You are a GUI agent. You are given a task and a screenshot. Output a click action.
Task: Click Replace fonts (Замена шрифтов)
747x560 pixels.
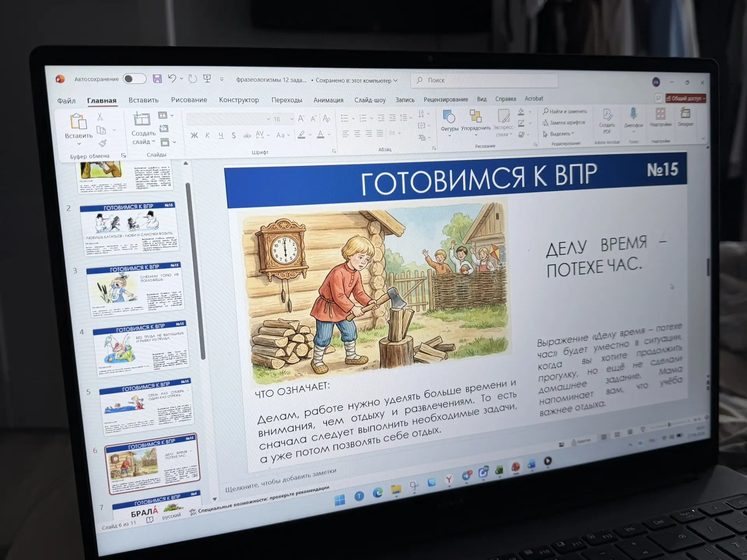coord(564,122)
